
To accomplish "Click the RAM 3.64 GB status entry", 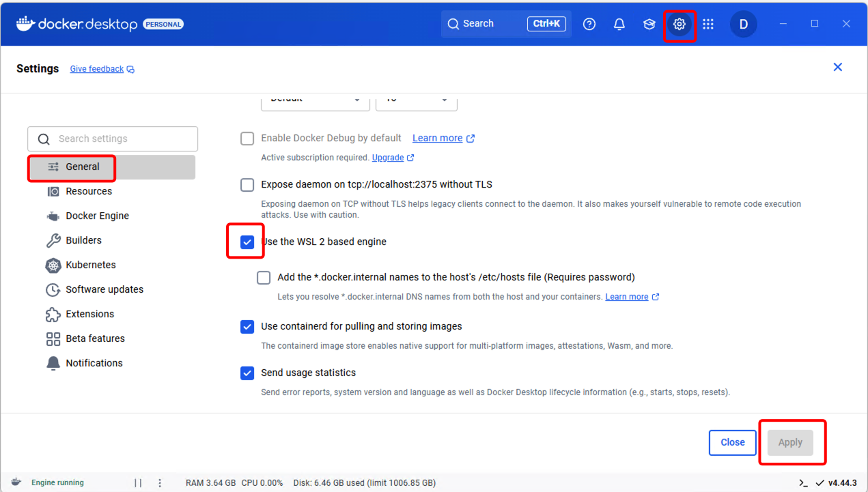I will 210,483.
